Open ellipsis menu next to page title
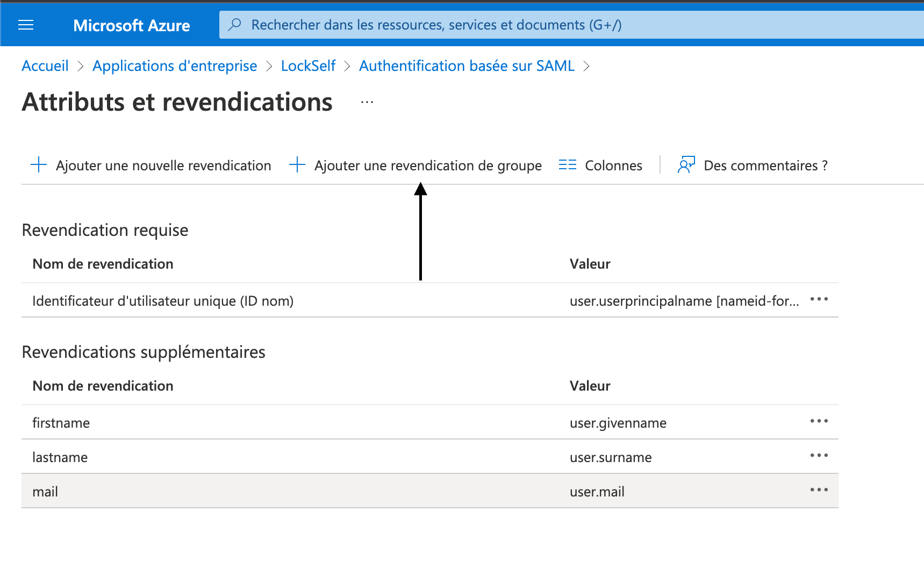 (x=367, y=102)
